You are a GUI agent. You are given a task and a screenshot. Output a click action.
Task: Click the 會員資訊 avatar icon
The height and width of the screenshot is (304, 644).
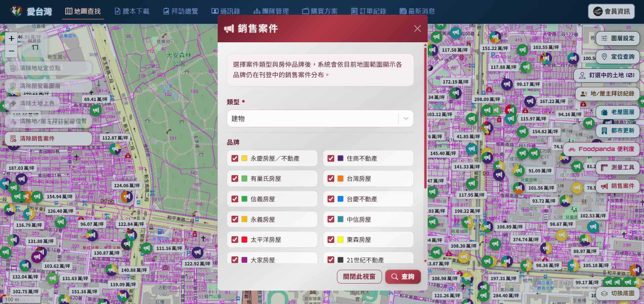(598, 11)
